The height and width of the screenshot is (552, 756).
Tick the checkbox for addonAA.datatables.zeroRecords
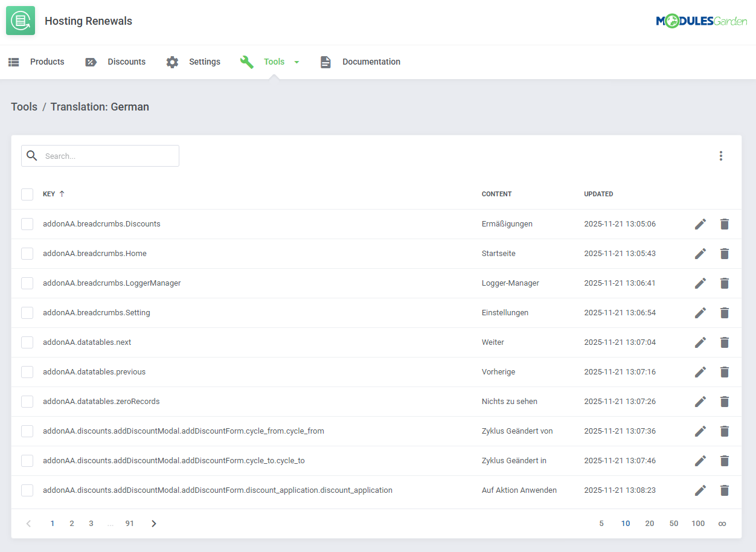(x=27, y=401)
